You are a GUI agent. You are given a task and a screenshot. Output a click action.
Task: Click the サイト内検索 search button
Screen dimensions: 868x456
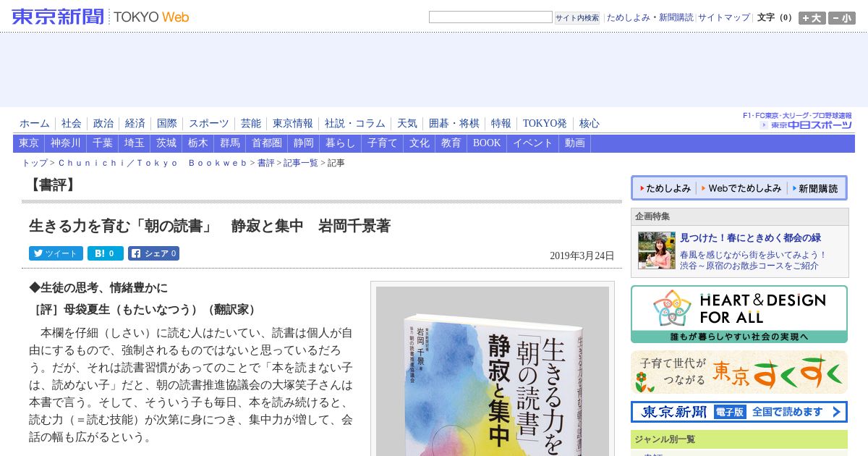coord(577,17)
